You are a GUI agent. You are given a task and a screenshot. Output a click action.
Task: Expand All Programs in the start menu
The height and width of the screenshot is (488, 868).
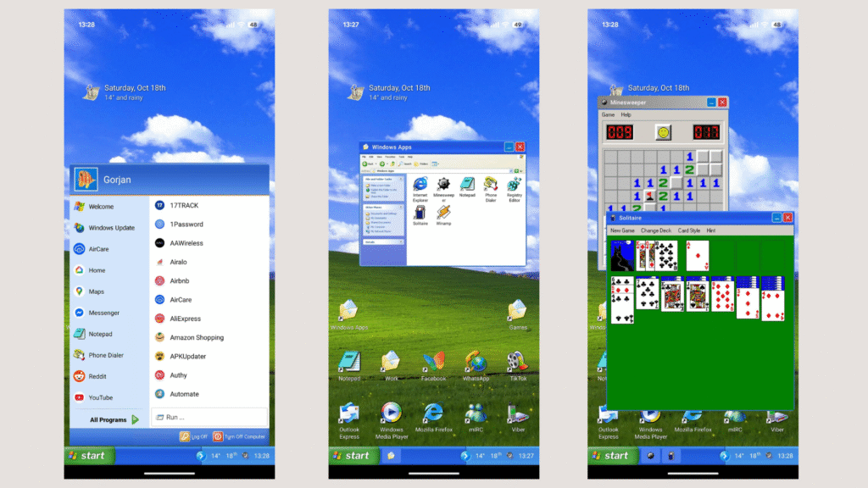114,419
